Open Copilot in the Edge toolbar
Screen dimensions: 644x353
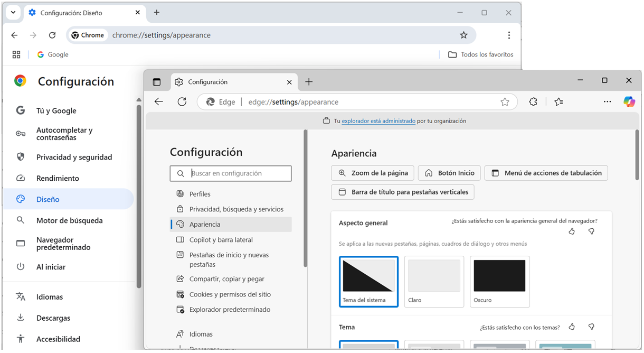tap(629, 101)
